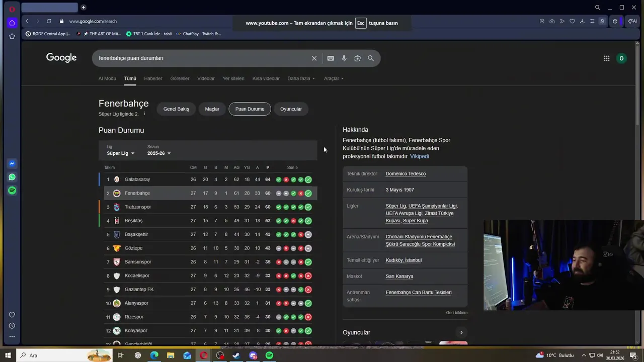Switch to the Videolar tab
This screenshot has width=644, height=362.
pos(206,78)
